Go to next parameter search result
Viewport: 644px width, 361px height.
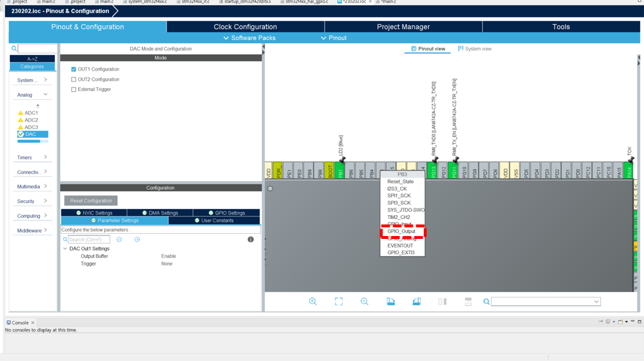click(137, 240)
